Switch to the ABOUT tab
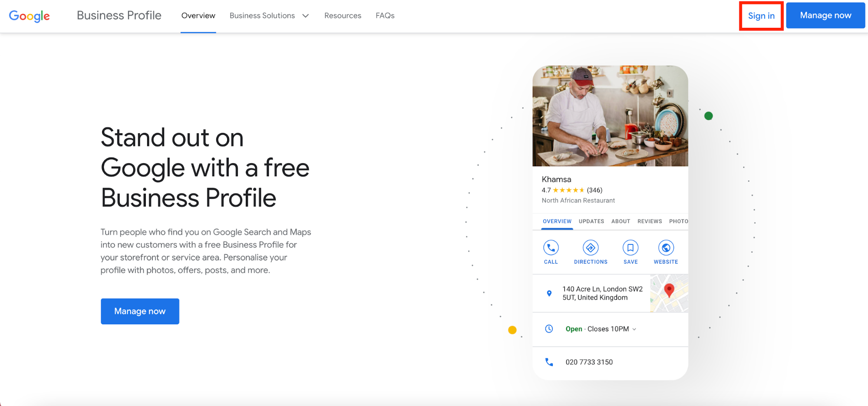The width and height of the screenshot is (868, 406). tap(620, 221)
